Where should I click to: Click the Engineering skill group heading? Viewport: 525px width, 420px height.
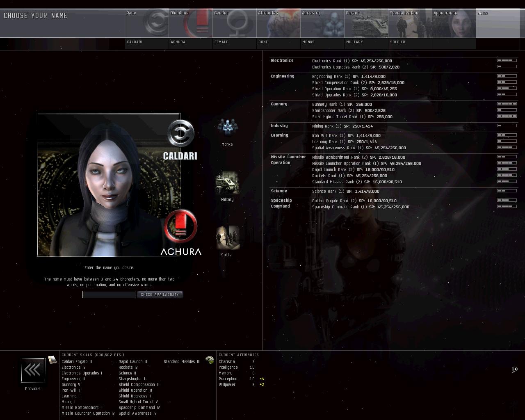click(283, 76)
